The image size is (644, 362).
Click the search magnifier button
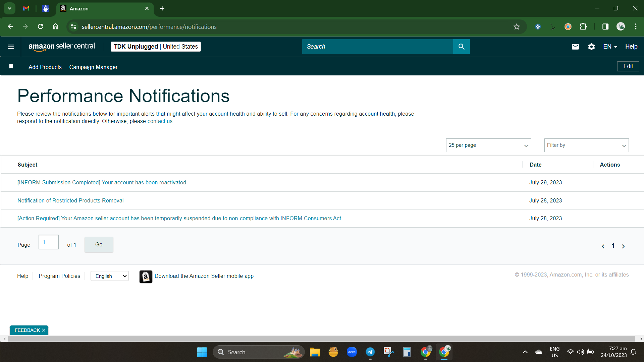coord(461,47)
